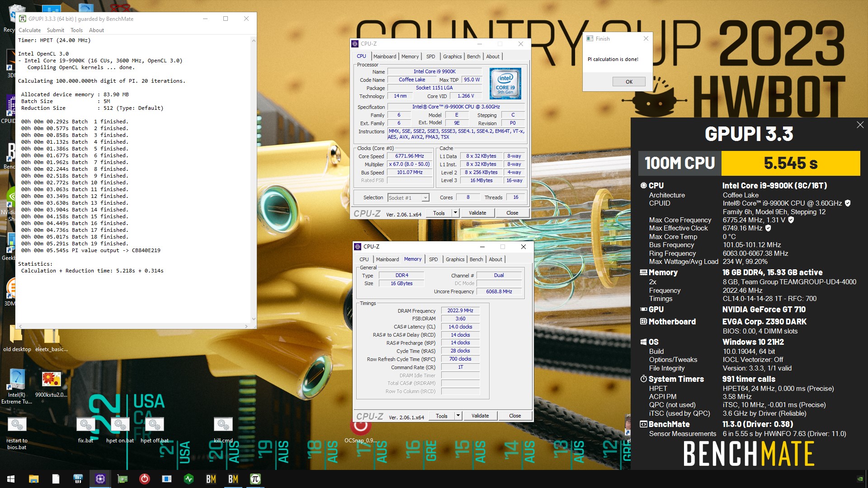
Task: Select CPU tab in lower CPU-Z window
Action: (364, 259)
